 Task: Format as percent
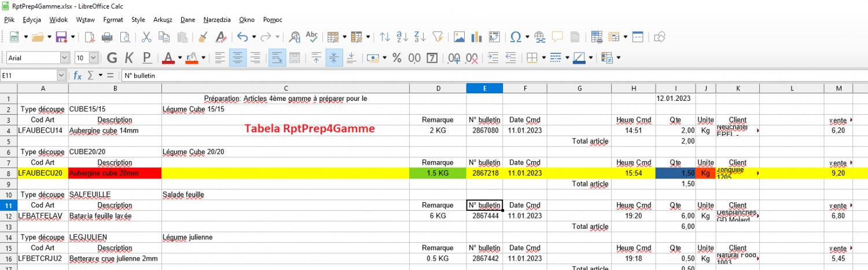(397, 58)
